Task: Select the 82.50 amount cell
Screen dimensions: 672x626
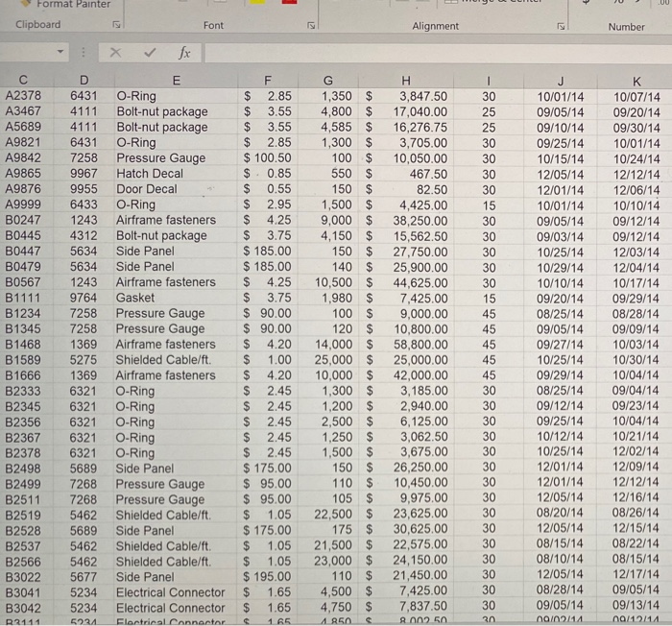Action: click(406, 189)
